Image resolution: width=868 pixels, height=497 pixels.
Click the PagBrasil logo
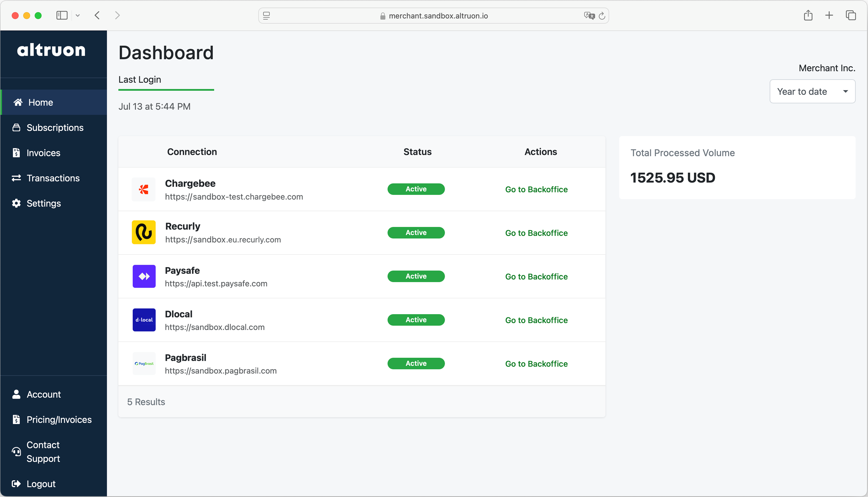pos(144,363)
